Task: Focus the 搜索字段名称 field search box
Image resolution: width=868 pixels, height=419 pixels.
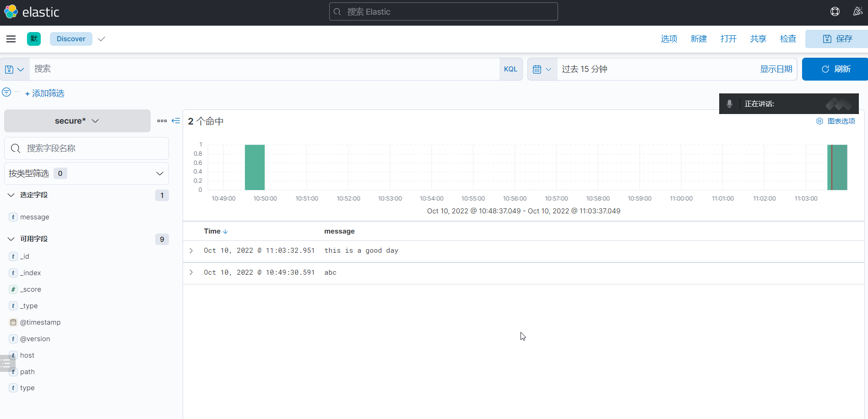Action: click(87, 148)
